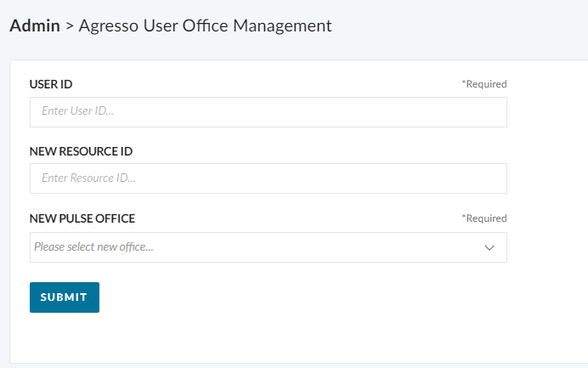The image size is (588, 368).
Task: Click the empty right end of User ID field
Action: [450, 112]
